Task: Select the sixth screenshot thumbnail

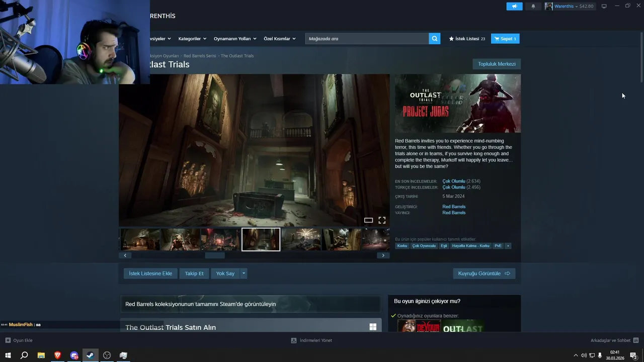Action: 341,239
